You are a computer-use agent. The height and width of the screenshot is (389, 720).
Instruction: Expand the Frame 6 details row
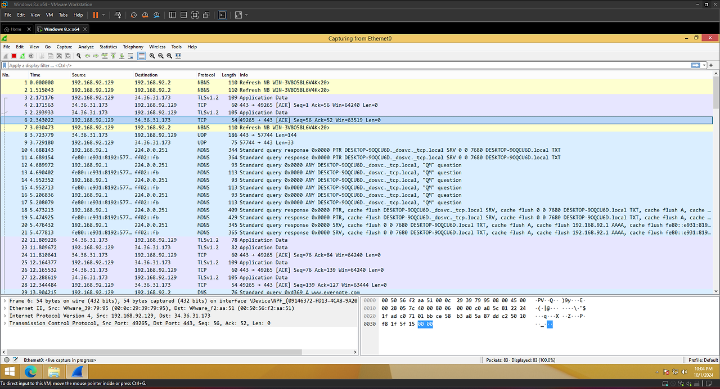(x=6, y=301)
